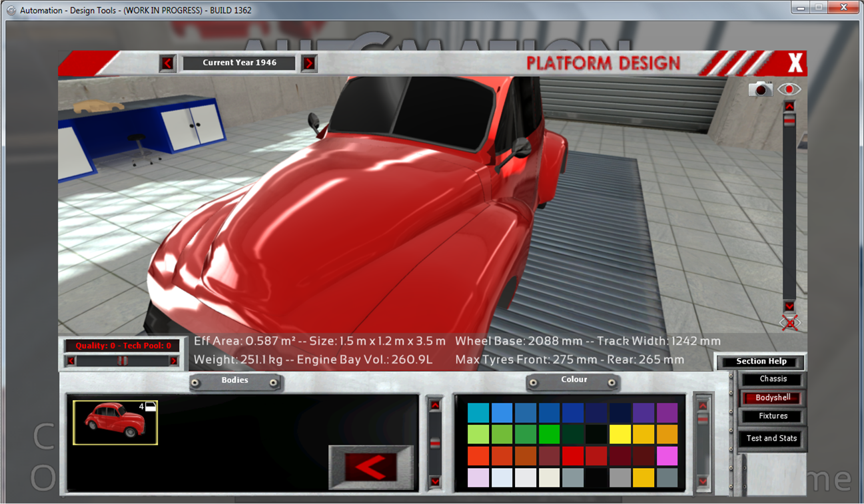Choose the pink magenta colour swatch
Image resolution: width=864 pixels, height=504 pixels.
point(667,456)
